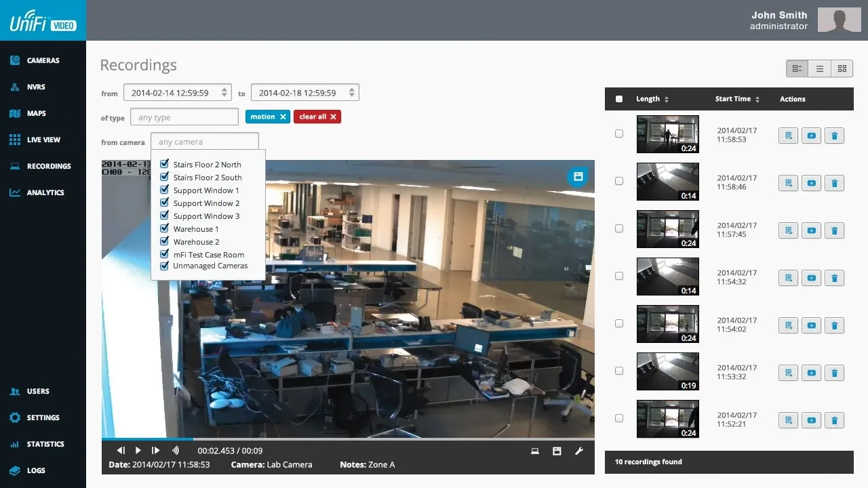Open the 'of type' filter dropdown
Image resolution: width=868 pixels, height=488 pixels.
click(x=184, y=117)
